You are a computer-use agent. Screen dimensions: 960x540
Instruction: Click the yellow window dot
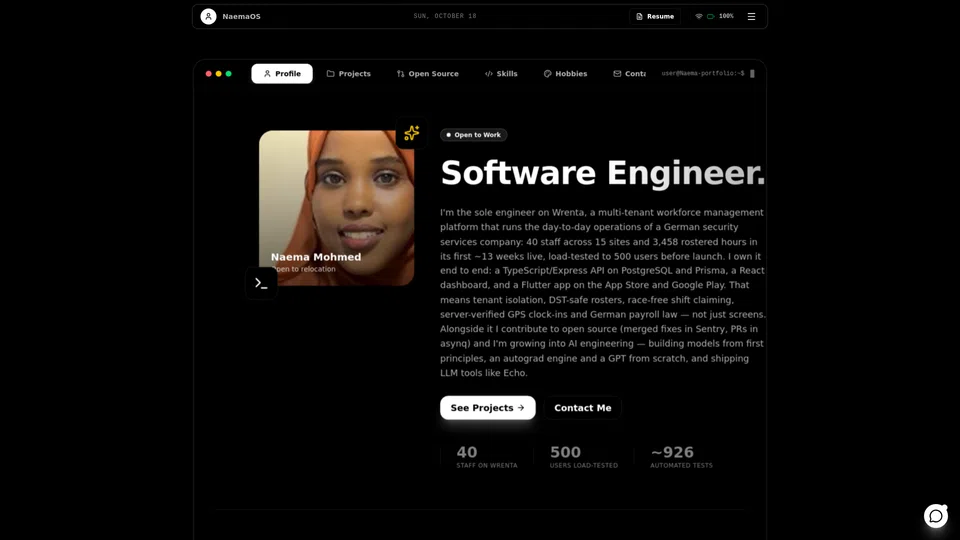(219, 73)
